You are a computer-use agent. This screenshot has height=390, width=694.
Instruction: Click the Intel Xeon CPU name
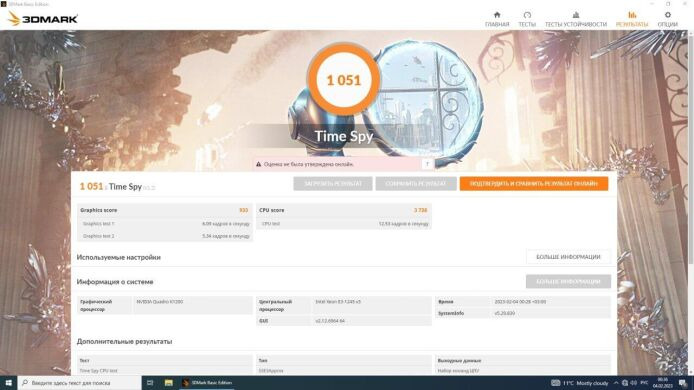[338, 302]
